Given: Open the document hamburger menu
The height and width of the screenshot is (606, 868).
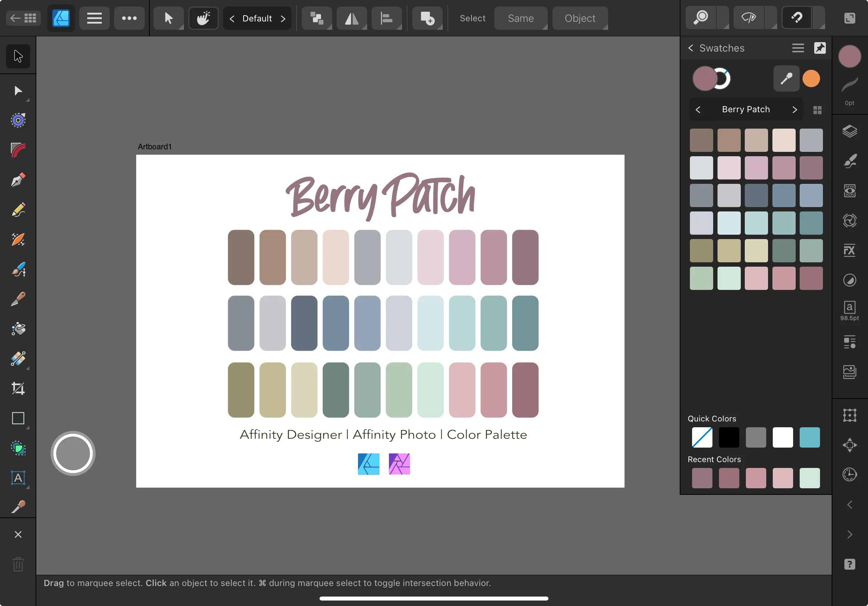Looking at the screenshot, I should pyautogui.click(x=94, y=18).
